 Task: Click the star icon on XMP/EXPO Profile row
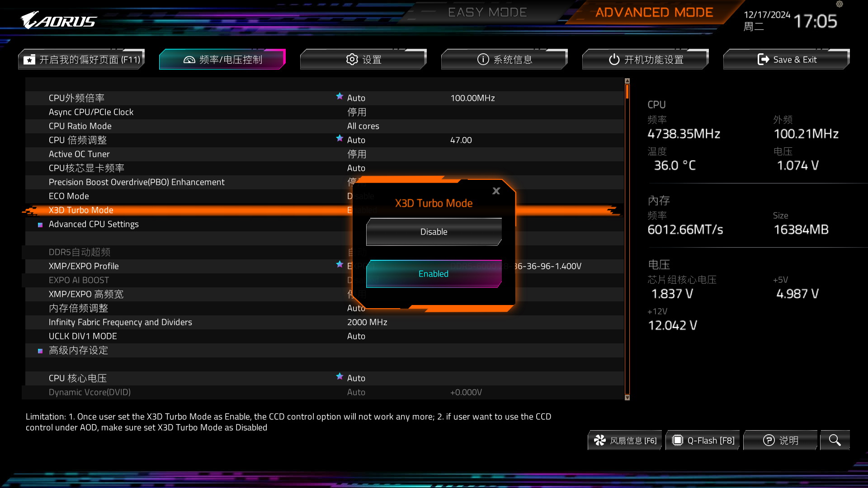click(340, 264)
